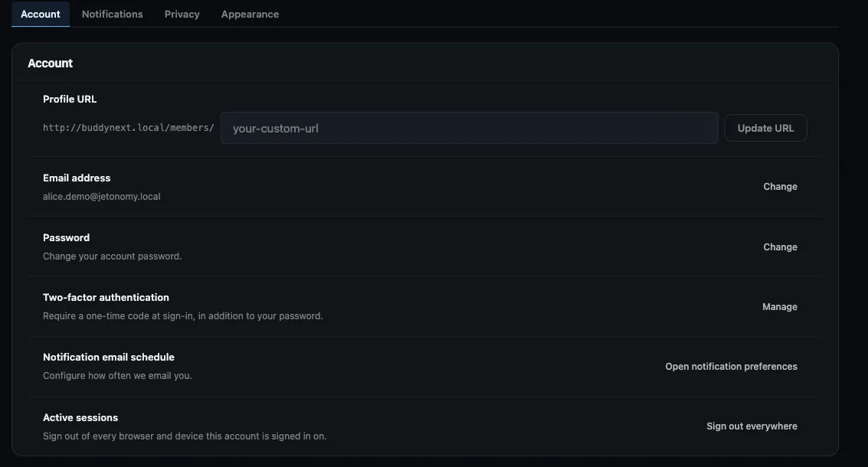Click the Password heading
The width and height of the screenshot is (868, 467).
coord(67,237)
